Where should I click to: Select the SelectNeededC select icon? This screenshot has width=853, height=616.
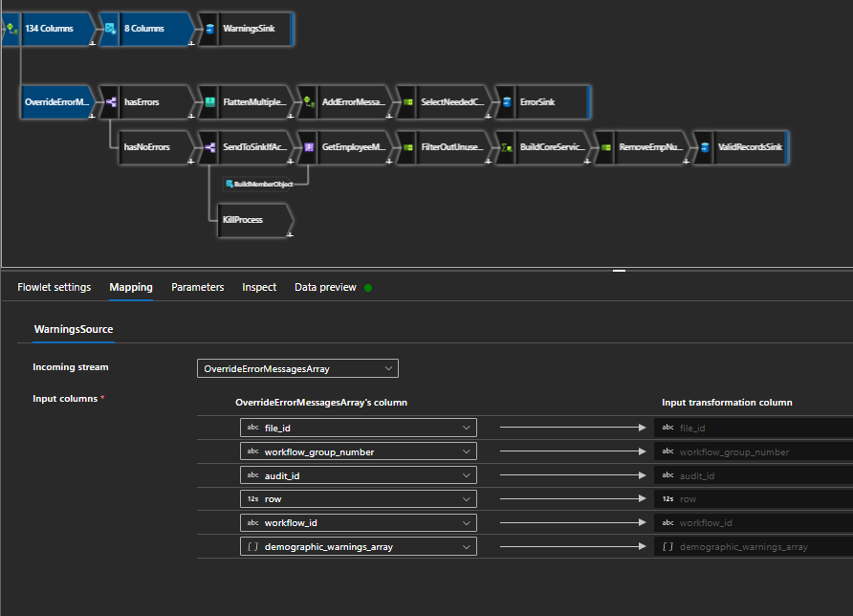coord(408,101)
